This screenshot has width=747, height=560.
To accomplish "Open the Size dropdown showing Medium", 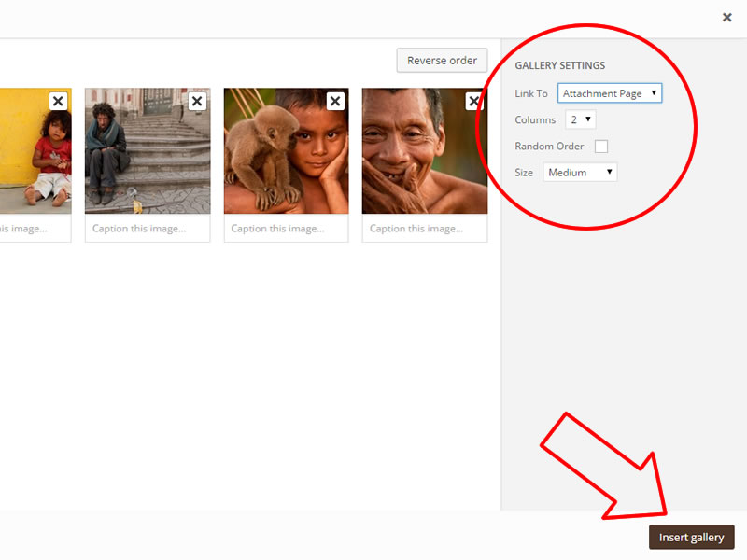I will (x=580, y=173).
